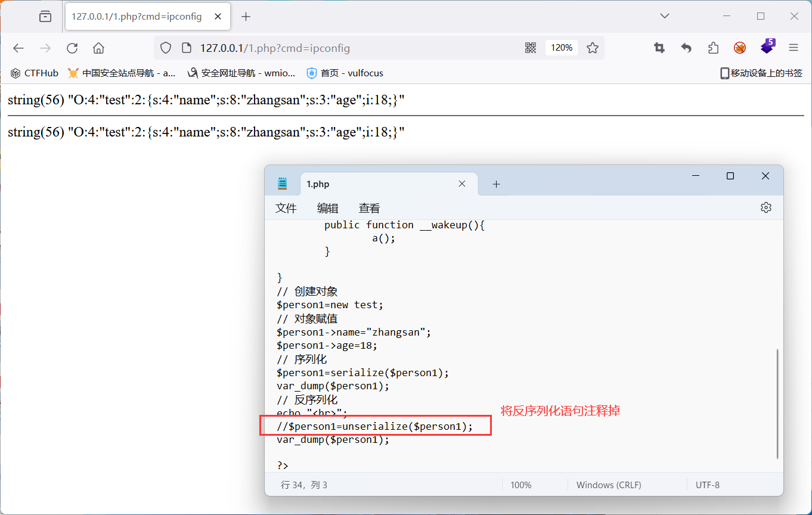Minimize the Notepad window
The width and height of the screenshot is (812, 515).
(695, 176)
